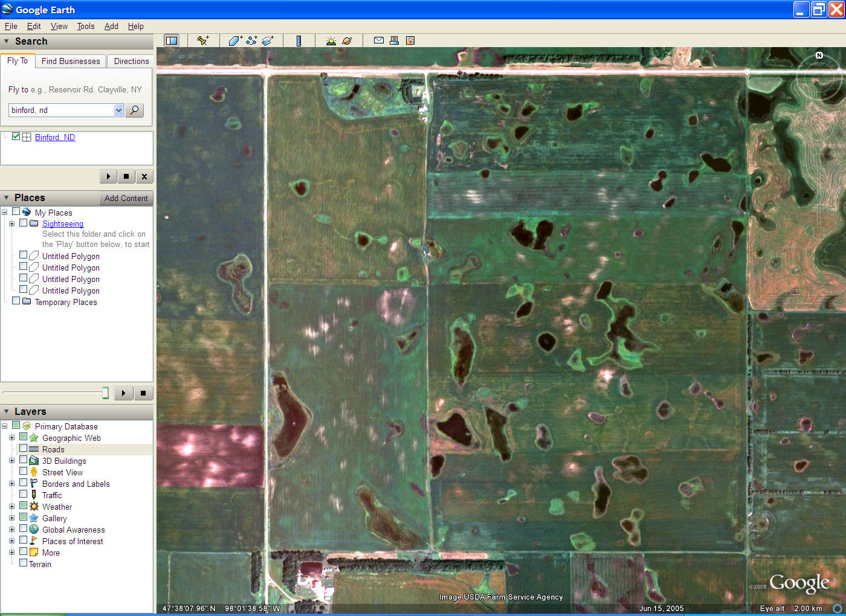846x616 pixels.
Task: Add a placemark with the pushpin icon
Action: click(203, 40)
